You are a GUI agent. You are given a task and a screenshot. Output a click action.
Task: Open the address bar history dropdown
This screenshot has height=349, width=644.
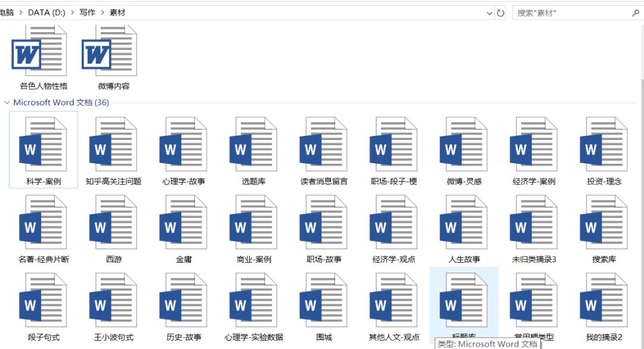click(489, 12)
